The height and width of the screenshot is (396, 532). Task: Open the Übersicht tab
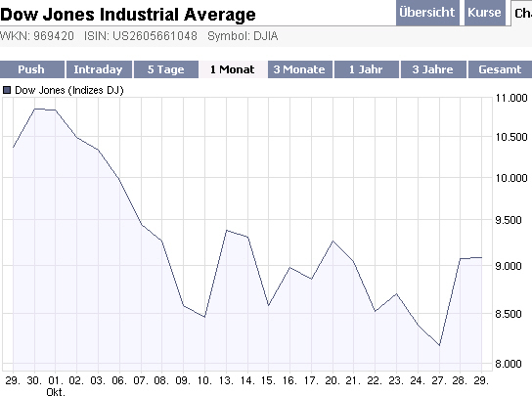click(x=427, y=13)
